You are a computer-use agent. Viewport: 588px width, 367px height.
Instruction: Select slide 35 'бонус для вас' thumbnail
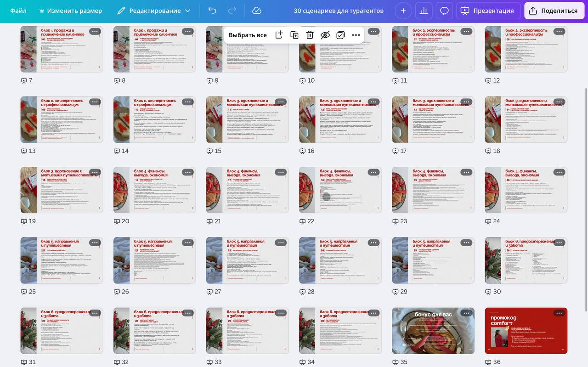[433, 331]
